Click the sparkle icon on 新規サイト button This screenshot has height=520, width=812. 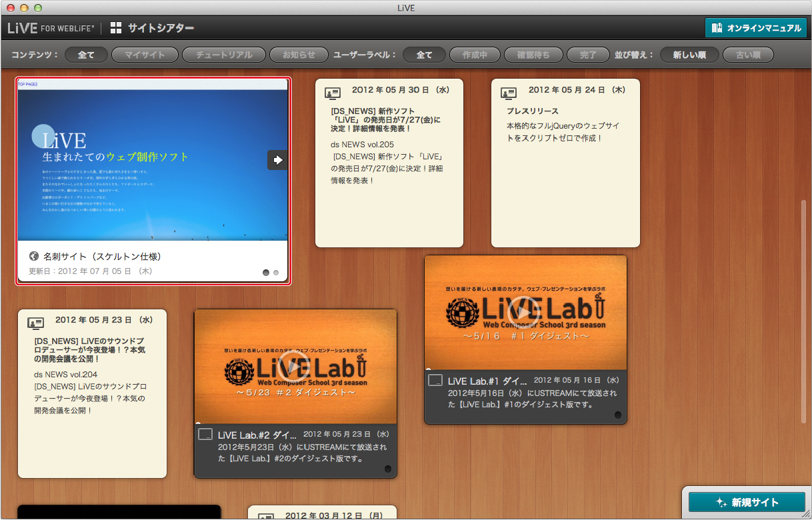[721, 503]
